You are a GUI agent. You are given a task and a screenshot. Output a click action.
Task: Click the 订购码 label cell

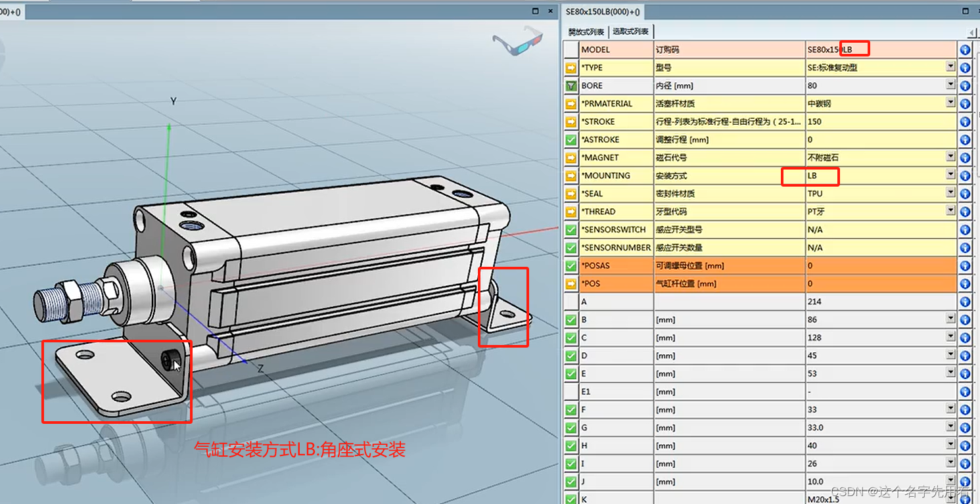(729, 49)
